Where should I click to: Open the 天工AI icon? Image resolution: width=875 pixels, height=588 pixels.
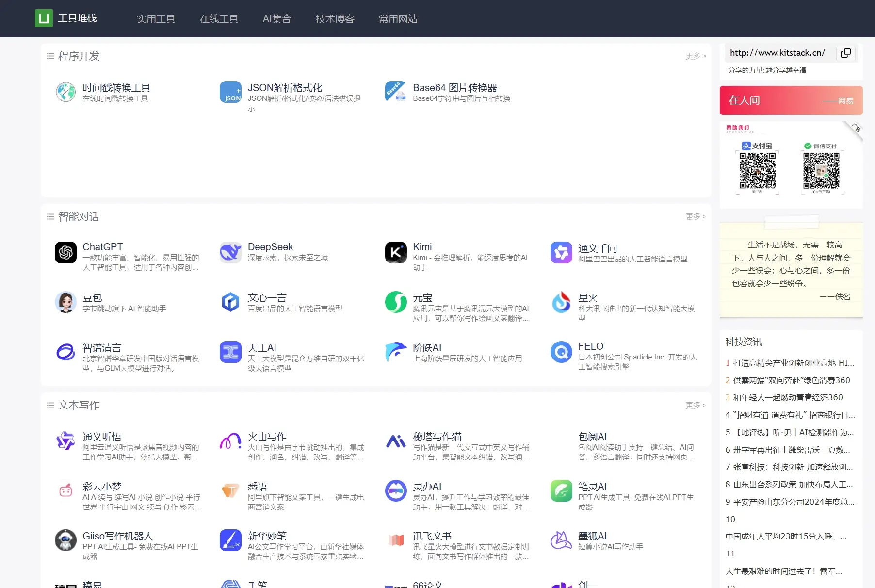pos(230,352)
